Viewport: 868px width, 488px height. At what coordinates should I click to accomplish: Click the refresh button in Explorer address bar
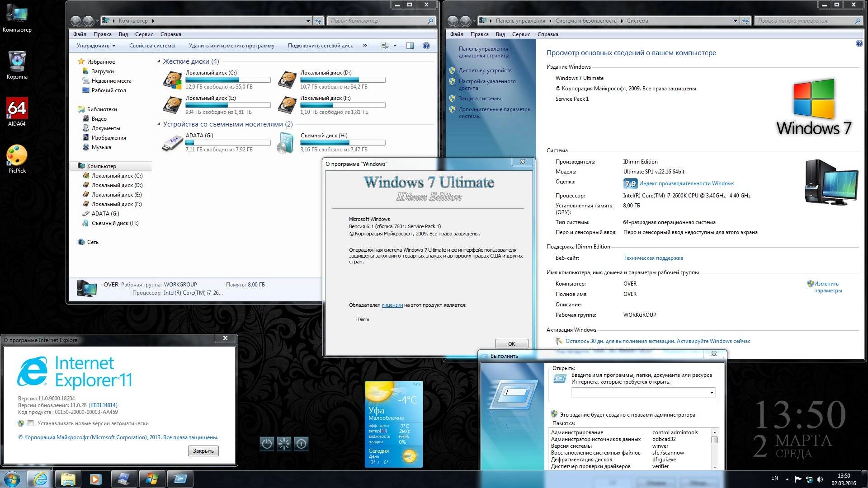click(x=318, y=21)
